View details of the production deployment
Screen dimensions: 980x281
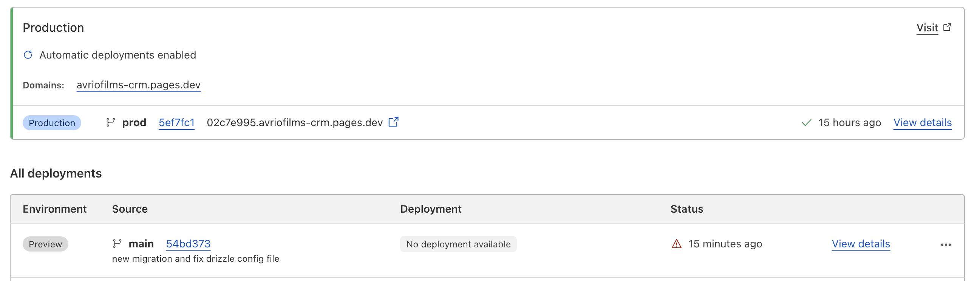pyautogui.click(x=923, y=122)
